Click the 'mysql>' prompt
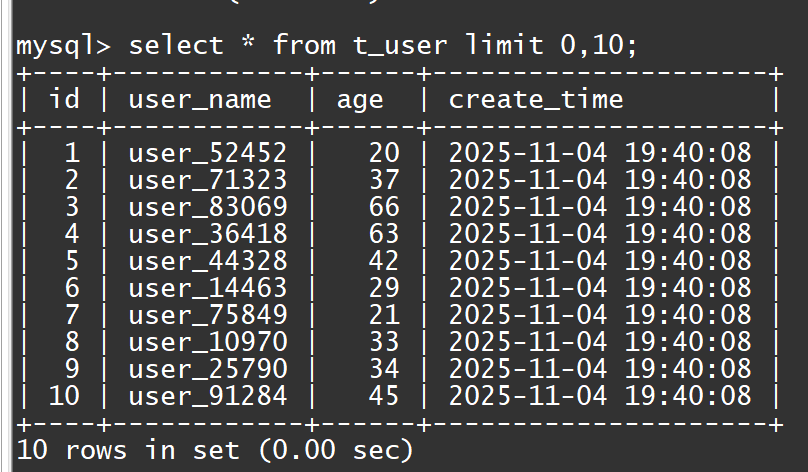Viewport: 808px width, 472px height. point(63,46)
